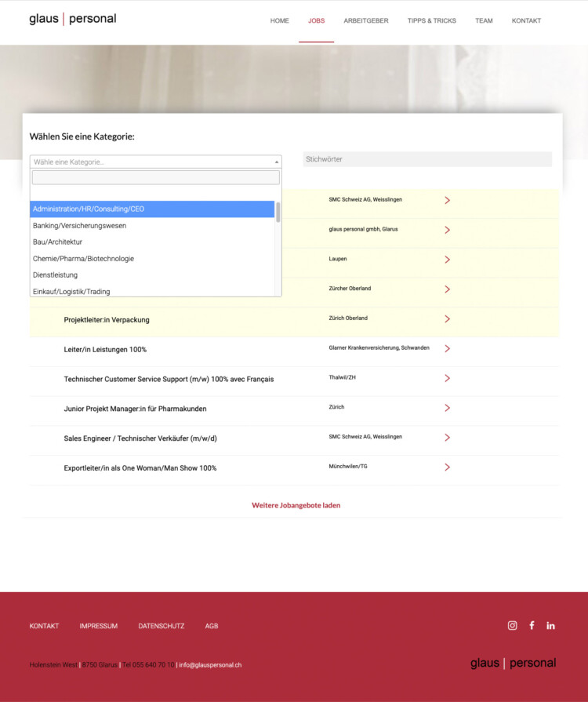The image size is (588, 702).
Task: Select Administration/HR/Consulting/CEO category option
Action: coord(152,209)
